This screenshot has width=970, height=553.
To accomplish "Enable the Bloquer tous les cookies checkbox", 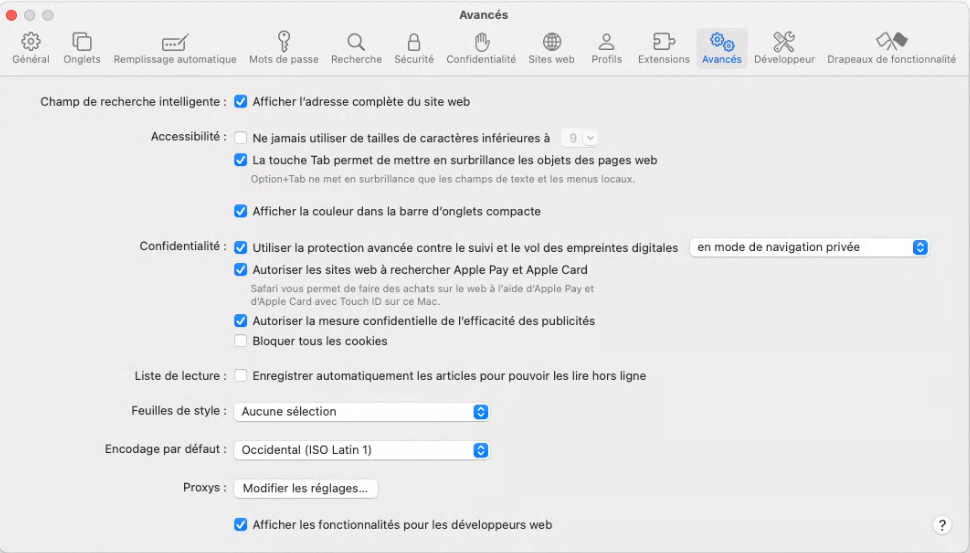I will [241, 341].
